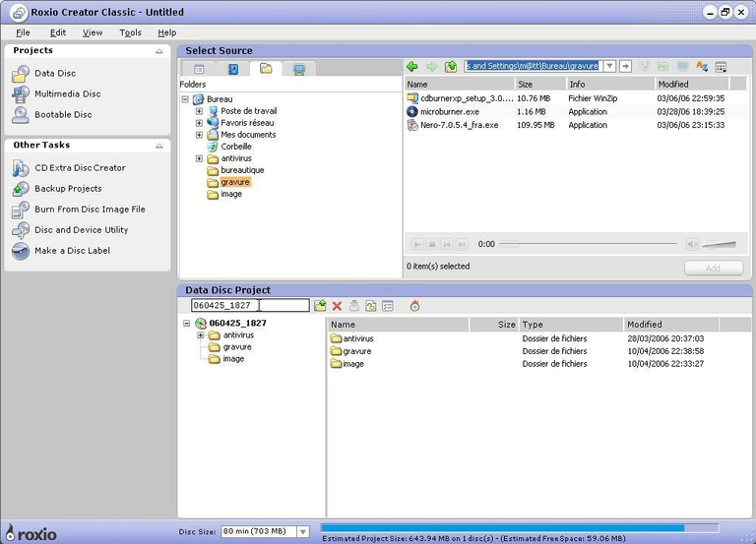Select the gravure folder in source tree

235,182
